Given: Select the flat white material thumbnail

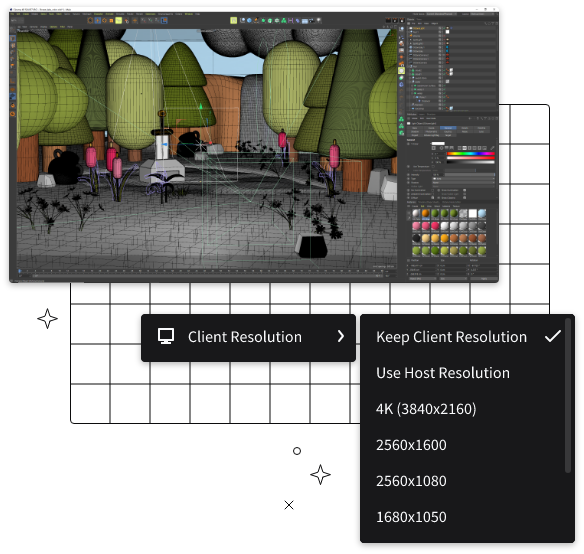Looking at the screenshot, I should pos(473,213).
